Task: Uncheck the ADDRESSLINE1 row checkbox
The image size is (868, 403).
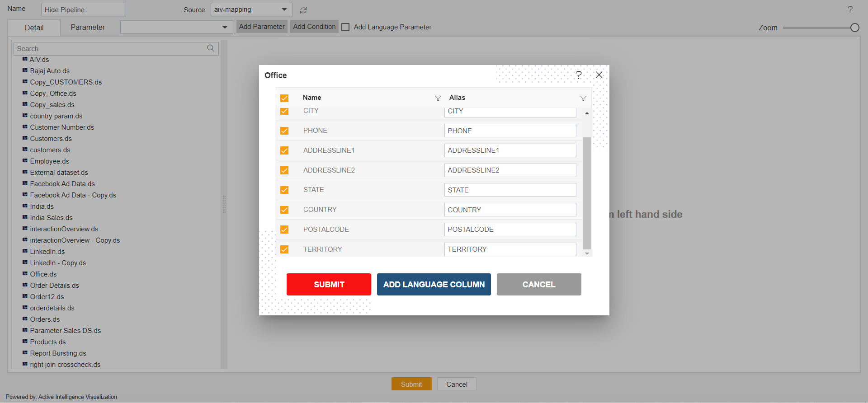Action: click(x=284, y=150)
